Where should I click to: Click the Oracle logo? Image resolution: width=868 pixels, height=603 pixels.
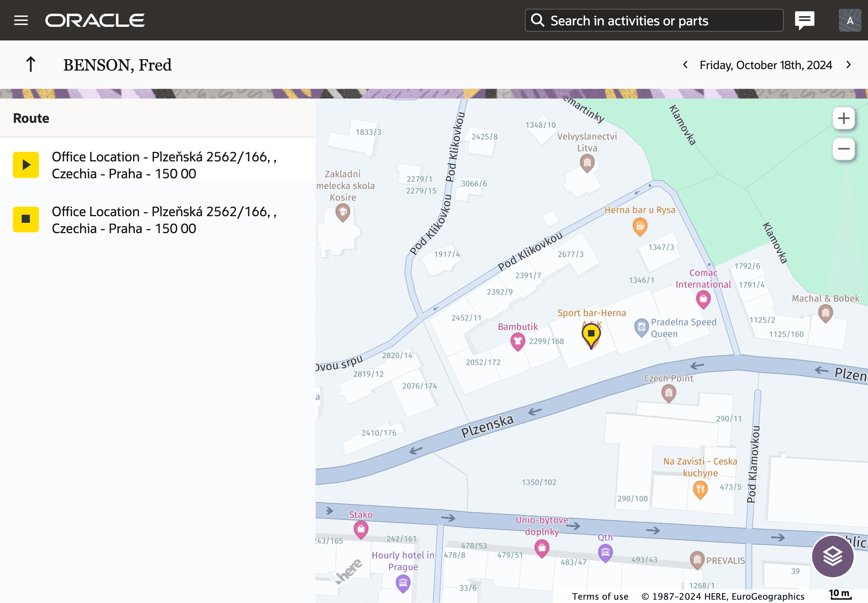[95, 20]
